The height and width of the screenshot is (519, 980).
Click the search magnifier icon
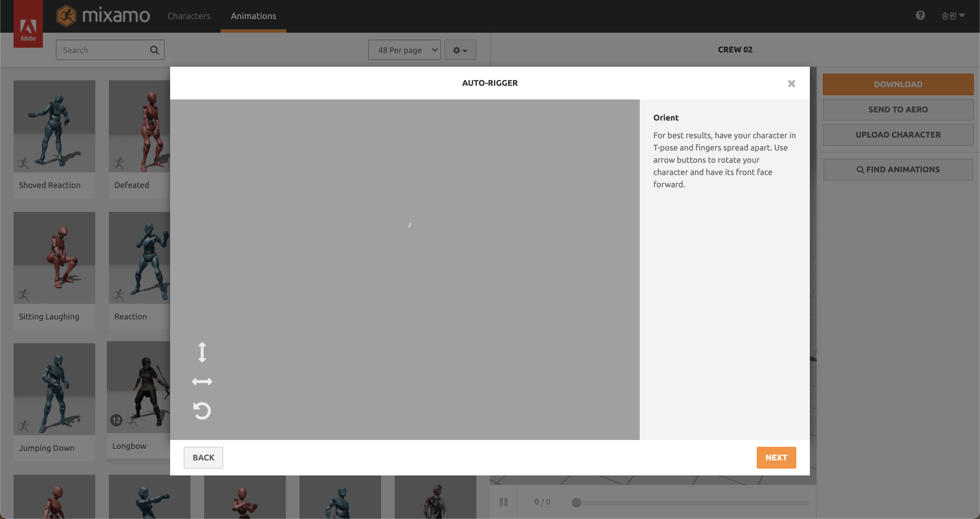(154, 50)
